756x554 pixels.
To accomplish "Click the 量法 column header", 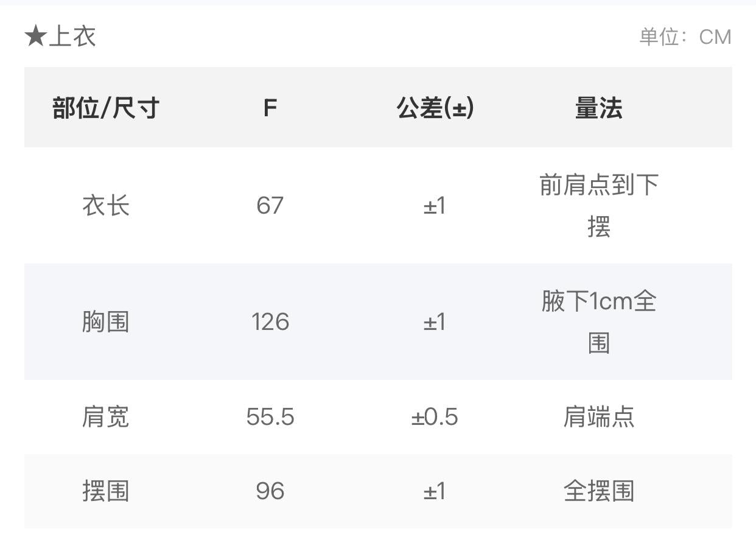I will pyautogui.click(x=598, y=108).
